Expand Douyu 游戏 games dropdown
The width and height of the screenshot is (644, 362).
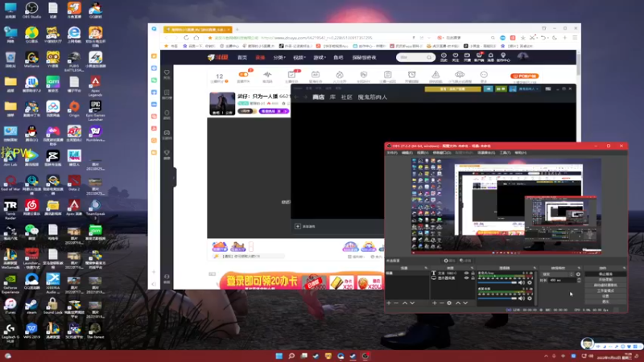[320, 57]
